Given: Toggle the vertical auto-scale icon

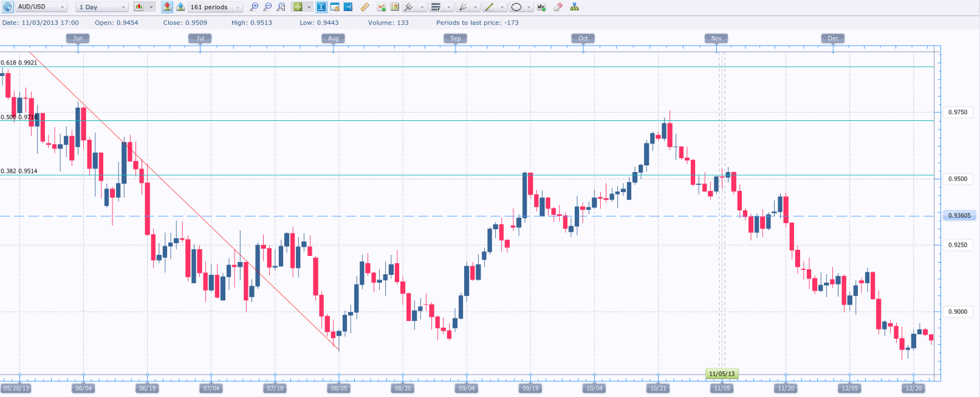Looking at the screenshot, I should 321,7.
